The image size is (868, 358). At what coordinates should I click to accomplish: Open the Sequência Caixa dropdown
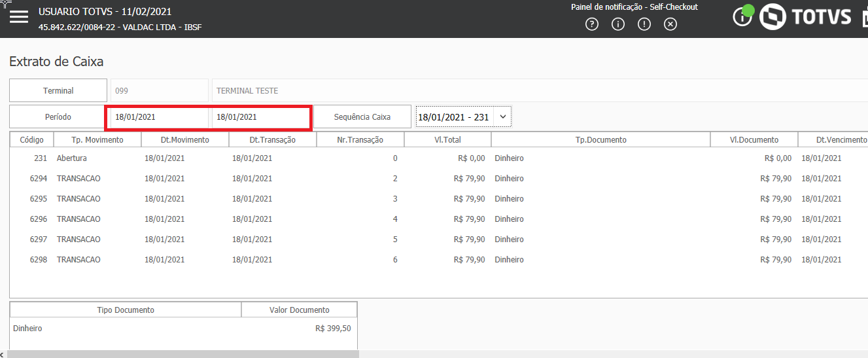point(463,116)
